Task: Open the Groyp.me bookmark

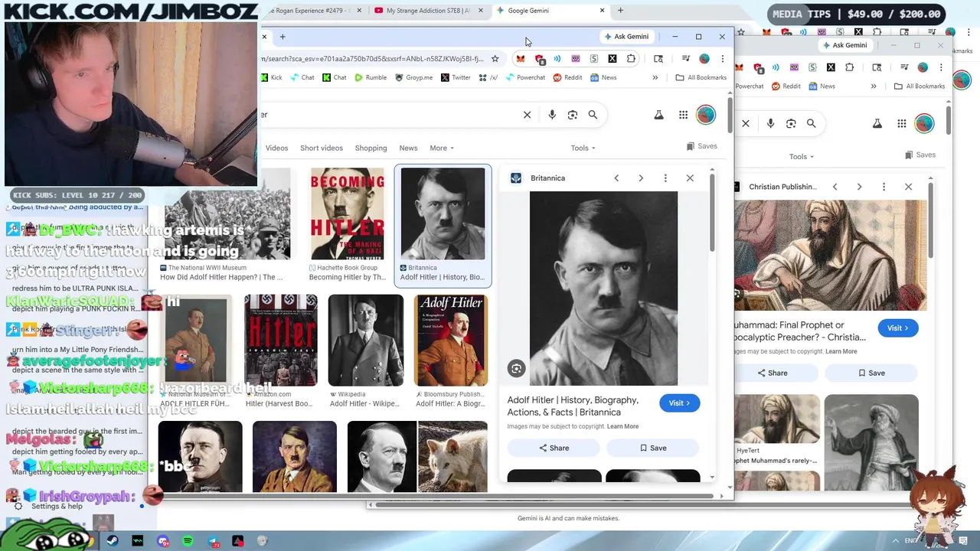Action: pos(413,77)
